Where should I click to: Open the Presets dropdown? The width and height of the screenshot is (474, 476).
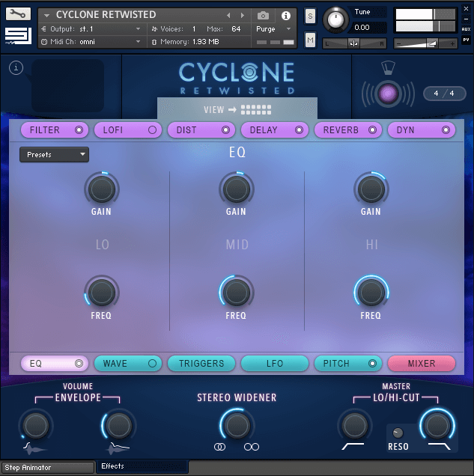point(54,155)
